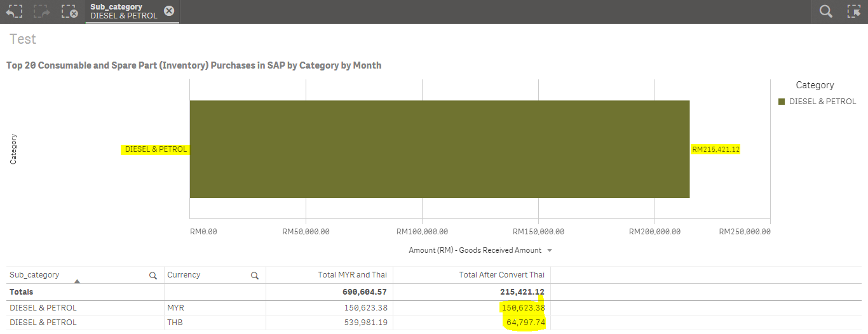
Task: Select the olive DIESEL & PETROL bar
Action: [x=439, y=149]
